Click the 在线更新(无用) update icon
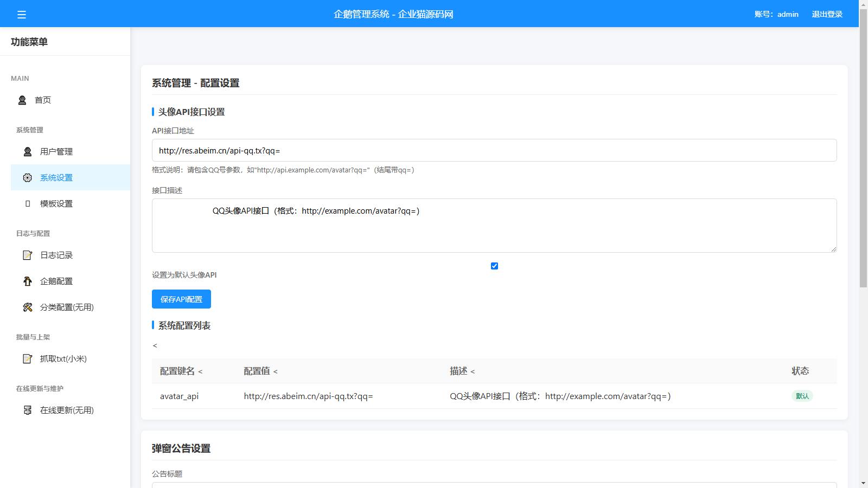868x488 pixels. pyautogui.click(x=27, y=410)
